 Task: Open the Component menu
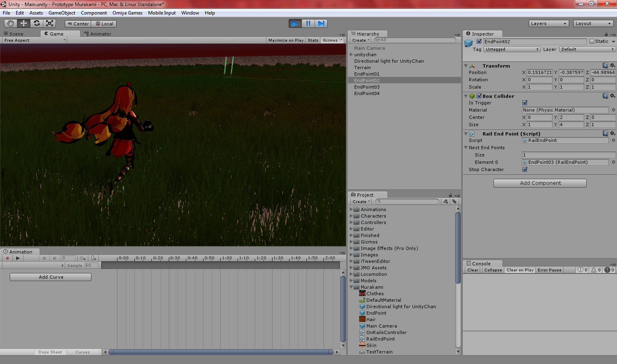point(94,13)
